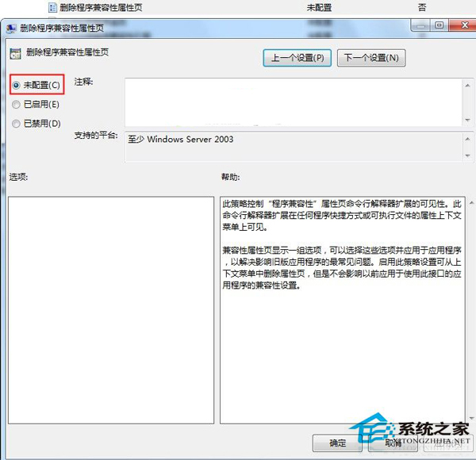
Task: Select the 已启用(E) radio button
Action: 16,105
